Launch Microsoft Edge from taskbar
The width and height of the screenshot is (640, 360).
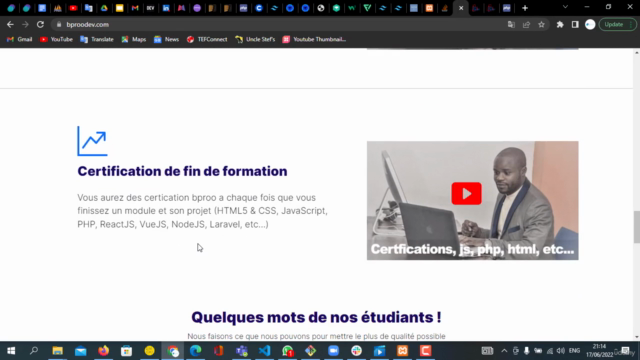[x=196, y=351]
